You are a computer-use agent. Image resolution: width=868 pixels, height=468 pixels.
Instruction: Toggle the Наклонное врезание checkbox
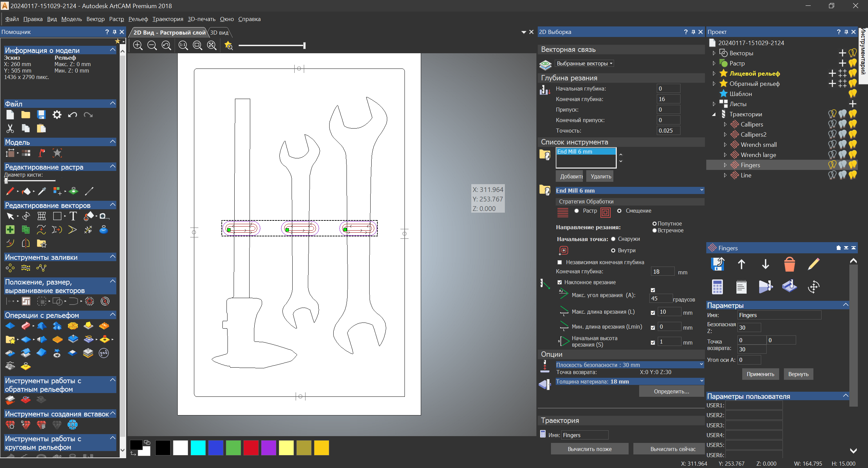[x=560, y=282]
